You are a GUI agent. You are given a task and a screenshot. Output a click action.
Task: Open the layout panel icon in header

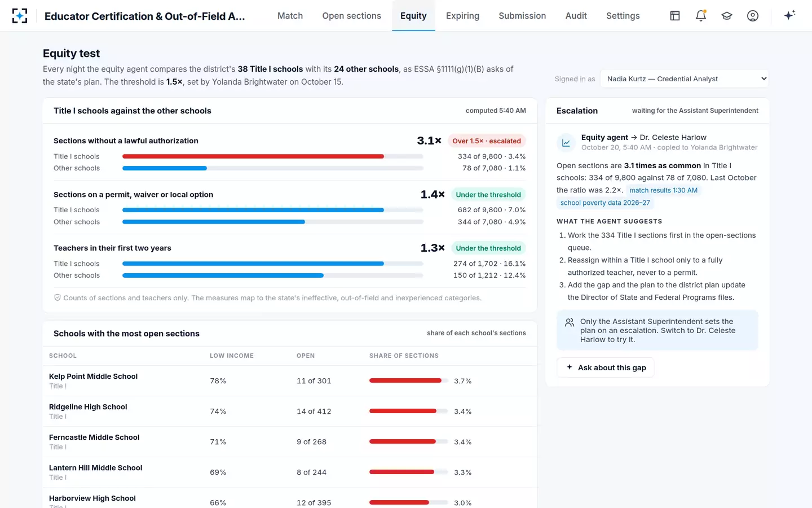(x=675, y=16)
